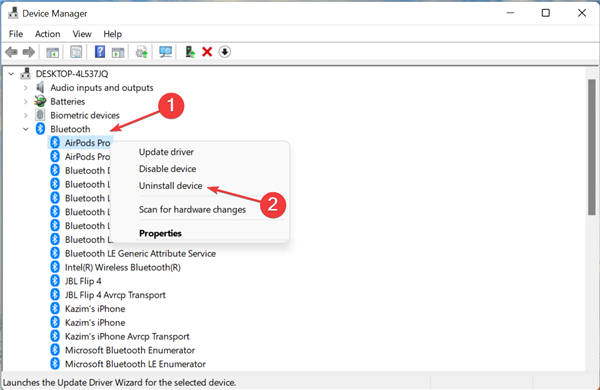Open the Properties toolbar icon
The width and height of the screenshot is (600, 390).
tap(76, 52)
